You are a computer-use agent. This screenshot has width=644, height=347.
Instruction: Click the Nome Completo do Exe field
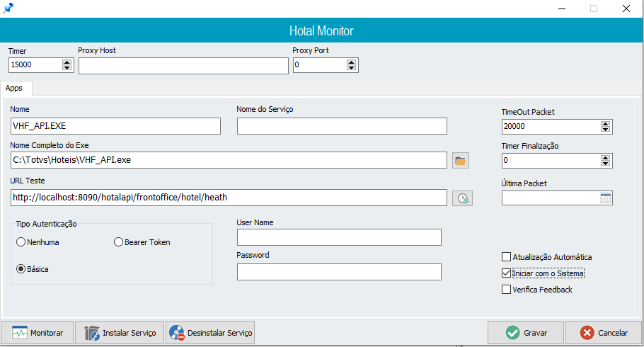click(x=229, y=160)
